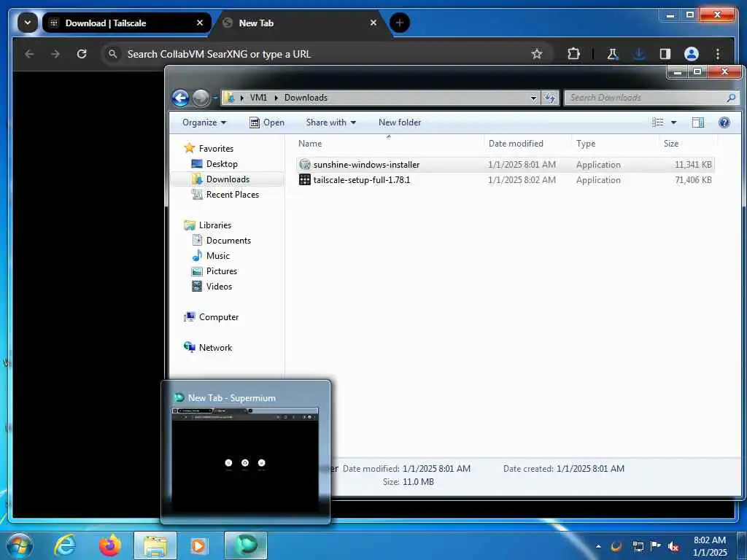This screenshot has height=560, width=747.
Task: Open Windows Media Player from taskbar
Action: (x=199, y=545)
